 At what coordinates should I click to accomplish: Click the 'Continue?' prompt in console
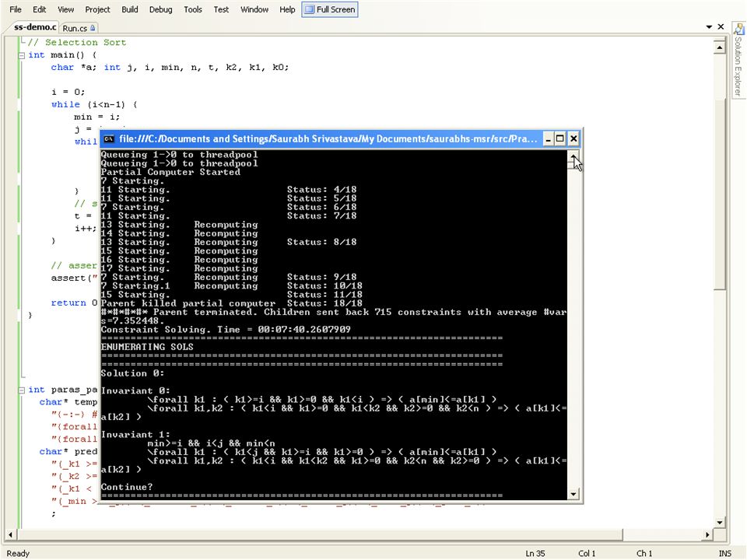coord(127,487)
